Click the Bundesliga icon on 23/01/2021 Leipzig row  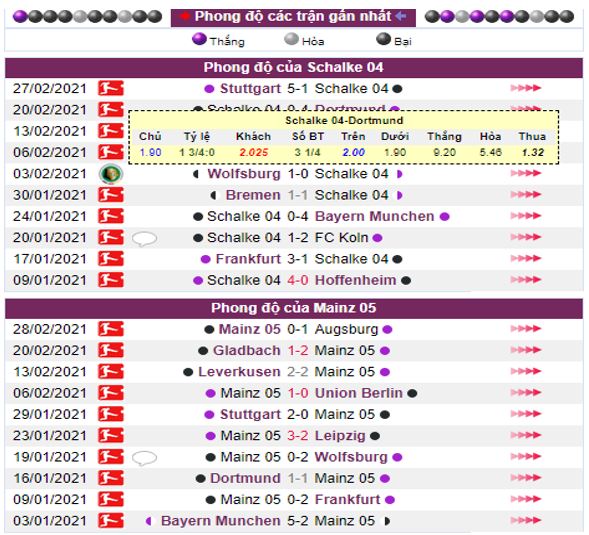[110, 436]
